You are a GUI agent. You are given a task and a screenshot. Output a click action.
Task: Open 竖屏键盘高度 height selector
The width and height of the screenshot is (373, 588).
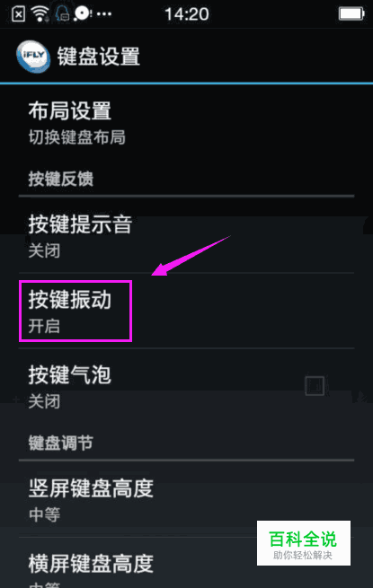tap(186, 499)
